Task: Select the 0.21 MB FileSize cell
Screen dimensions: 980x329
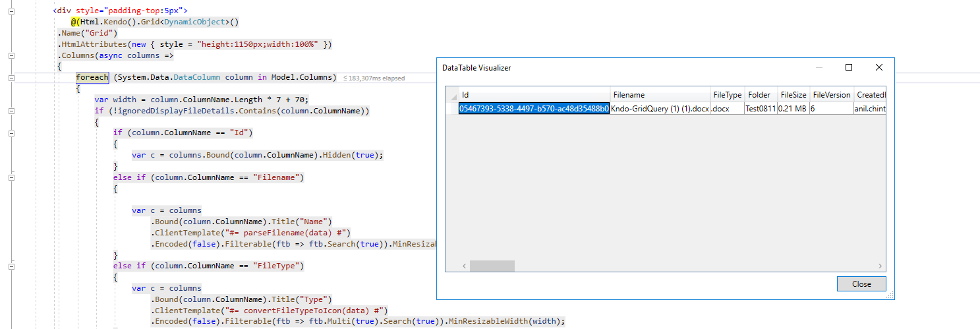Action: coord(793,109)
